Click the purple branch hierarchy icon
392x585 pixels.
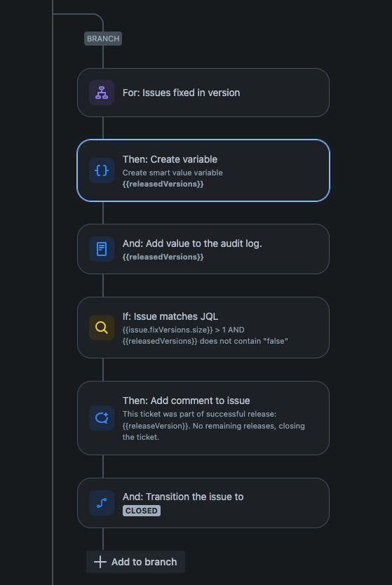(x=102, y=93)
